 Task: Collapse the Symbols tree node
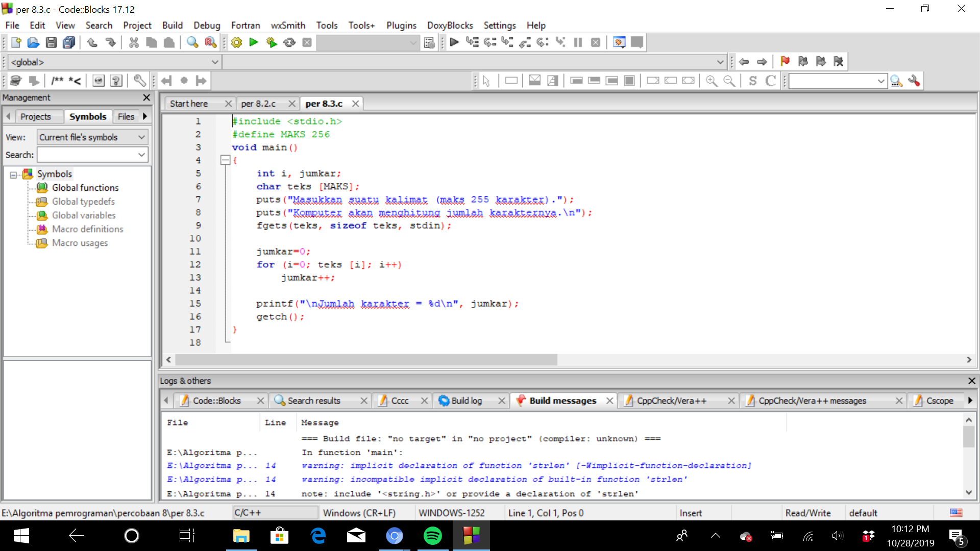[13, 174]
